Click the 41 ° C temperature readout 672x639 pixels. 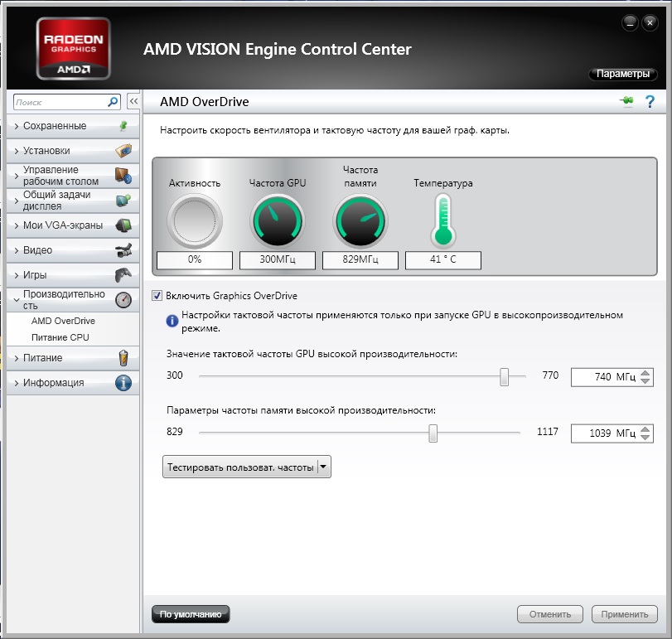click(443, 259)
